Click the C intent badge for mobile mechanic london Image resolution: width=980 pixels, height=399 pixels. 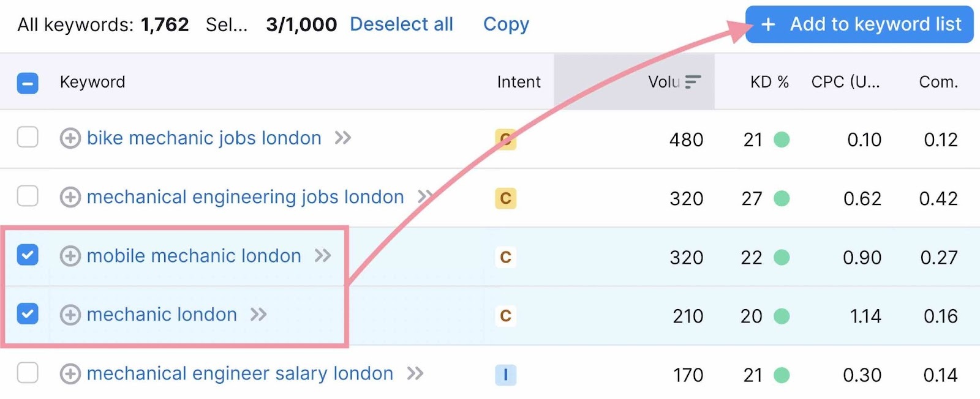point(505,257)
